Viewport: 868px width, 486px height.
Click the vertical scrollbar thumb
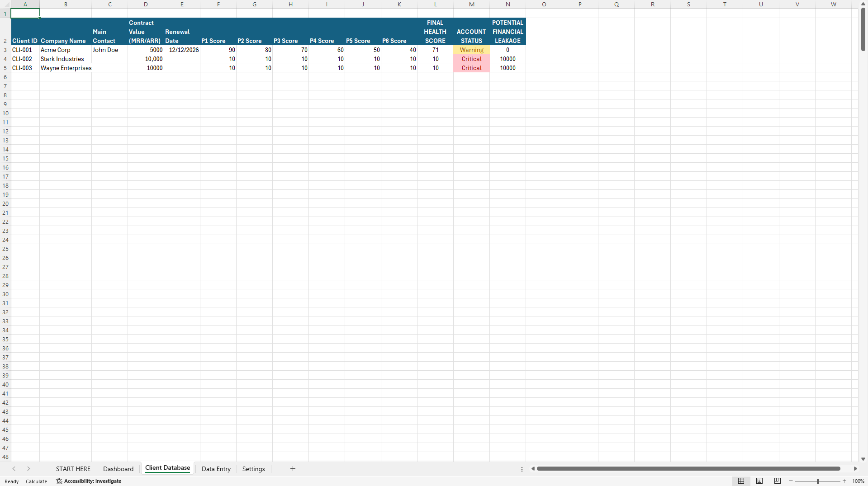click(x=863, y=29)
